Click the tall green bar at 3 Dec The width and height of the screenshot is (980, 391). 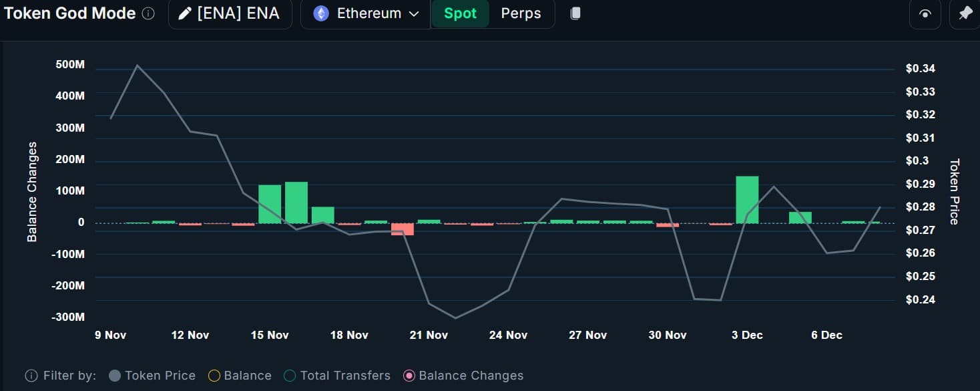coord(747,200)
